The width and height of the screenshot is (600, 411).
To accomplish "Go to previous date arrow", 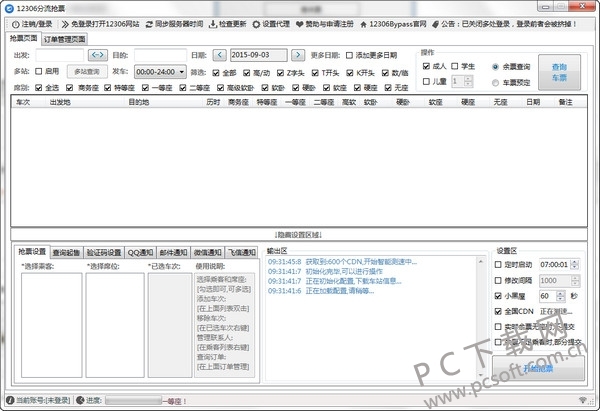I will coord(219,55).
